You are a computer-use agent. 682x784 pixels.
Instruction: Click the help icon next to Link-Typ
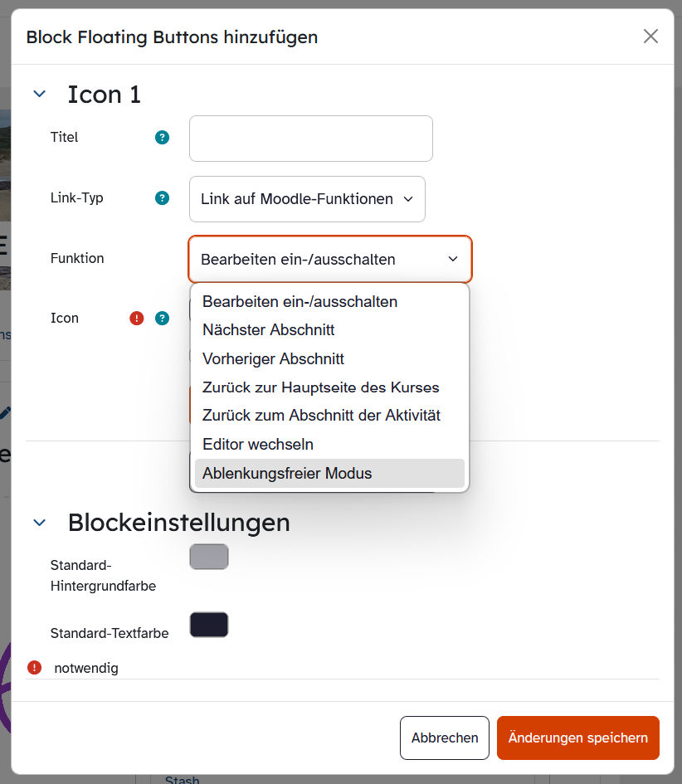[163, 198]
